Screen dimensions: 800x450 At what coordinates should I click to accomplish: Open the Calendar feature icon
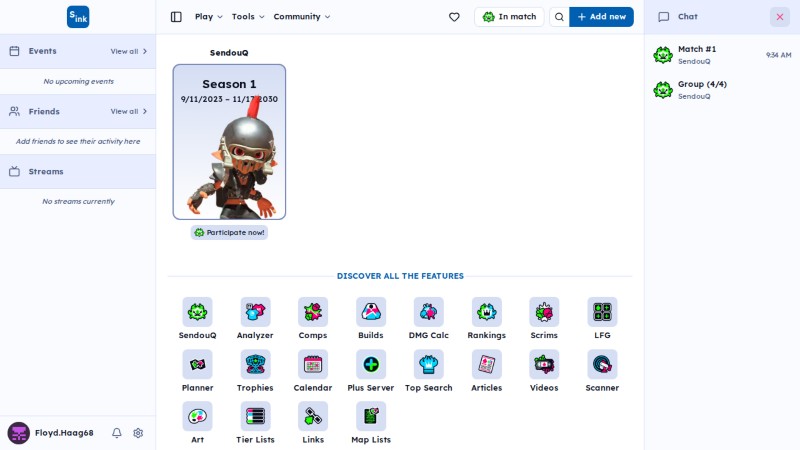pos(313,364)
